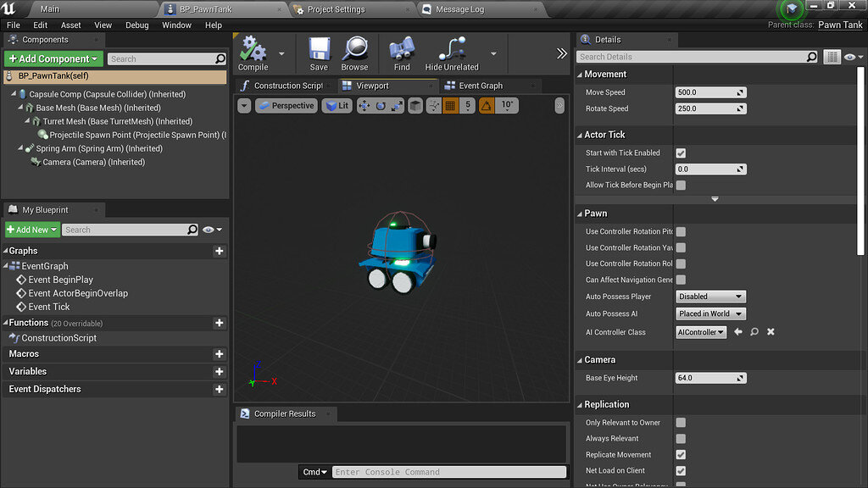Click the Find icon in the toolbar
The height and width of the screenshot is (488, 868).
[x=401, y=53]
